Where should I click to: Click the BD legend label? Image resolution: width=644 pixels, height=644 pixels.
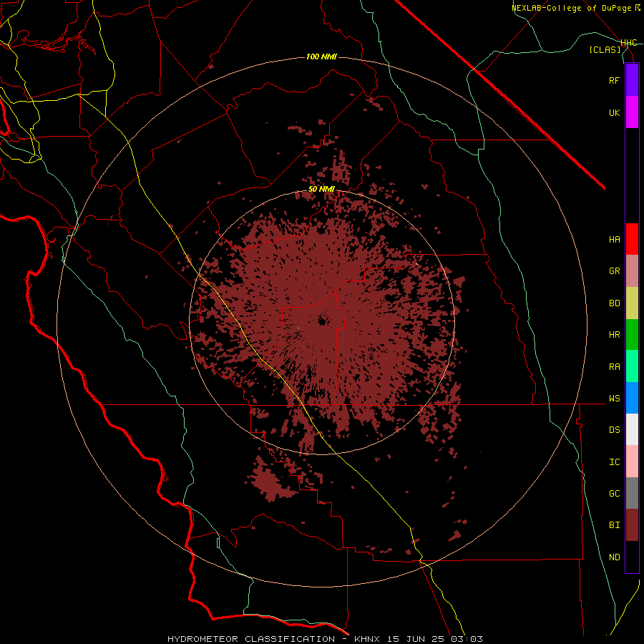tap(614, 303)
